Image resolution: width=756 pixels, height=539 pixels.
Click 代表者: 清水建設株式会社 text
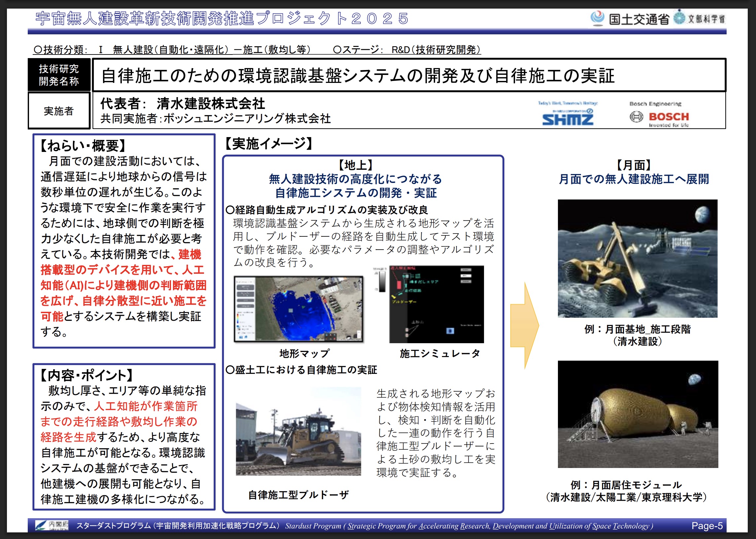(x=183, y=103)
